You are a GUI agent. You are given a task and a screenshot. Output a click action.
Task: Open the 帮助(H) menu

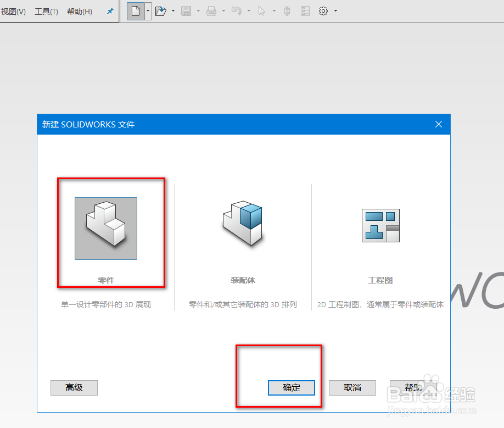[x=80, y=12]
